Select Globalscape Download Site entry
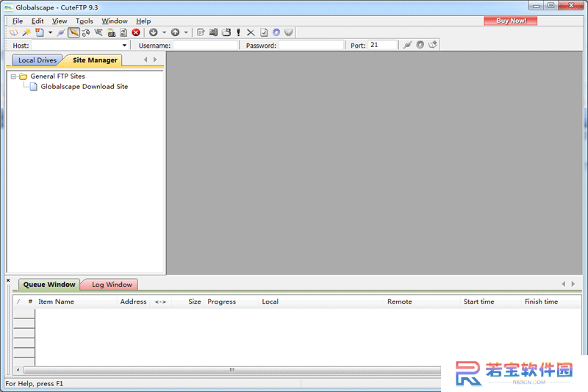588x392 pixels. (84, 87)
